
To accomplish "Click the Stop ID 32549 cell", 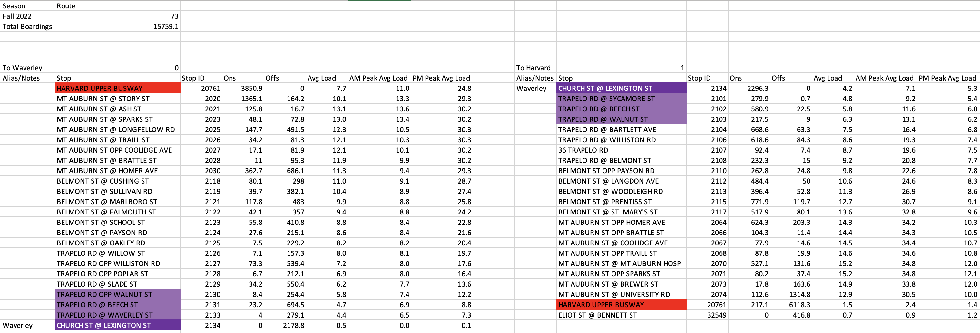I will 707,315.
